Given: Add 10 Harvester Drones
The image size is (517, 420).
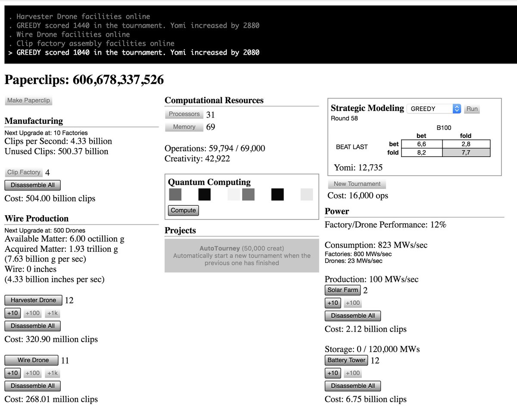Looking at the screenshot, I should pyautogui.click(x=12, y=313).
